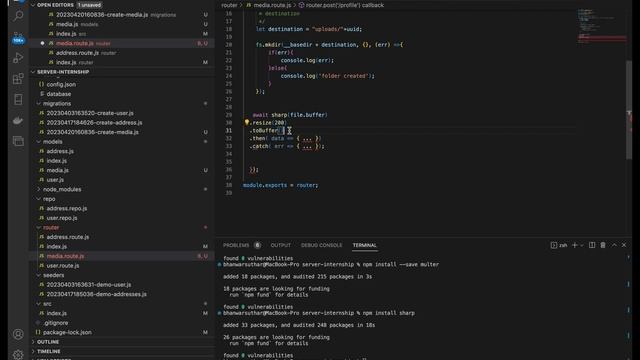This screenshot has width=640, height=360.
Task: Open the Run and Debug view
Action: [x=18, y=58]
